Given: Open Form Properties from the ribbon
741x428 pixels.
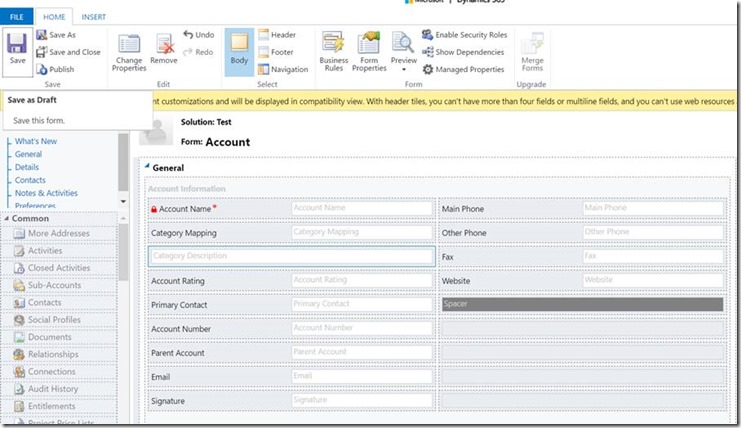Looking at the screenshot, I should [369, 50].
